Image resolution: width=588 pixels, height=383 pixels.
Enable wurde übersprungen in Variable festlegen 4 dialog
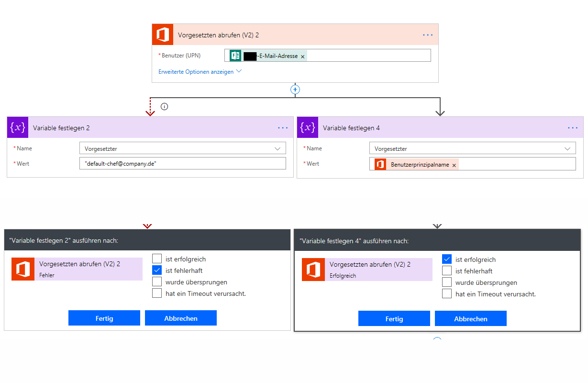point(447,282)
